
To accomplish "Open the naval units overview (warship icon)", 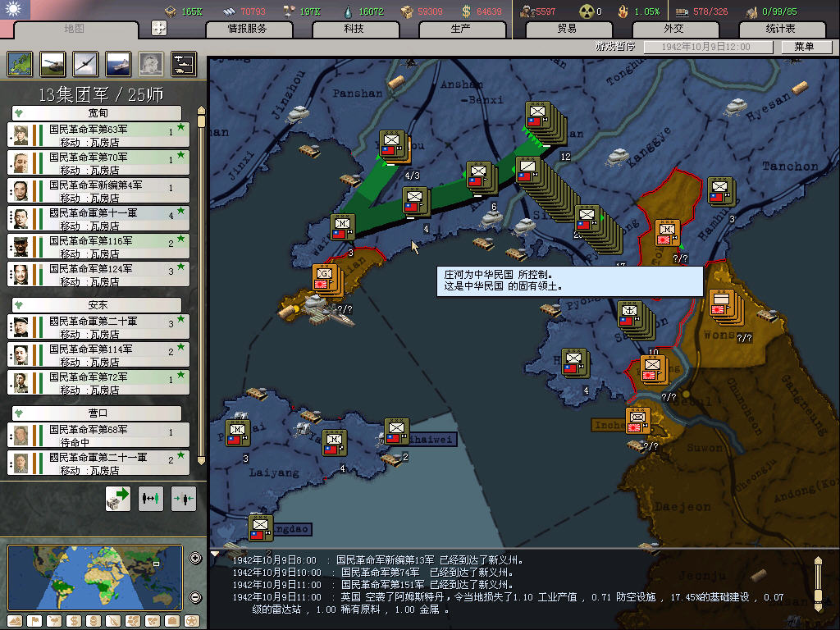I will coord(118,64).
